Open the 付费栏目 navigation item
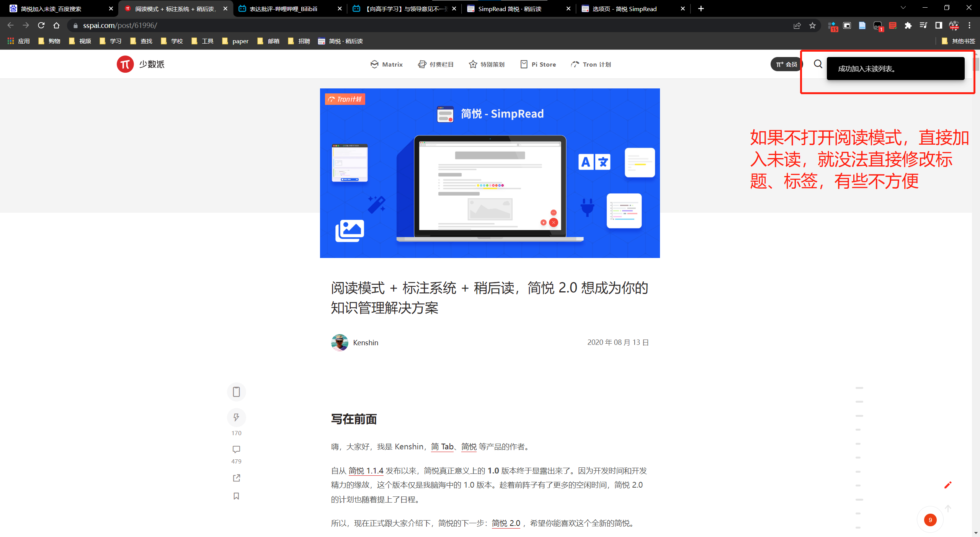Screen dimensions: 980x537 [436, 64]
